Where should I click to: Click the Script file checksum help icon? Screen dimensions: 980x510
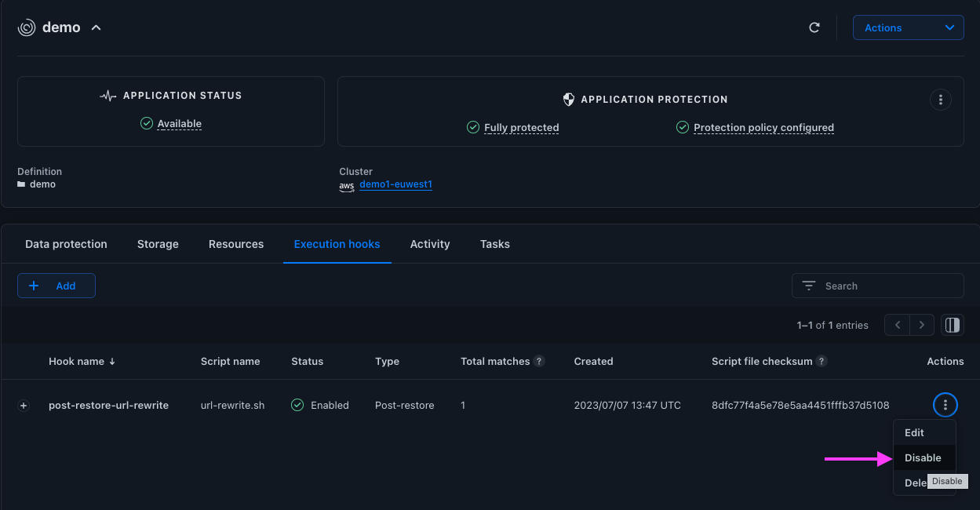pyautogui.click(x=822, y=362)
